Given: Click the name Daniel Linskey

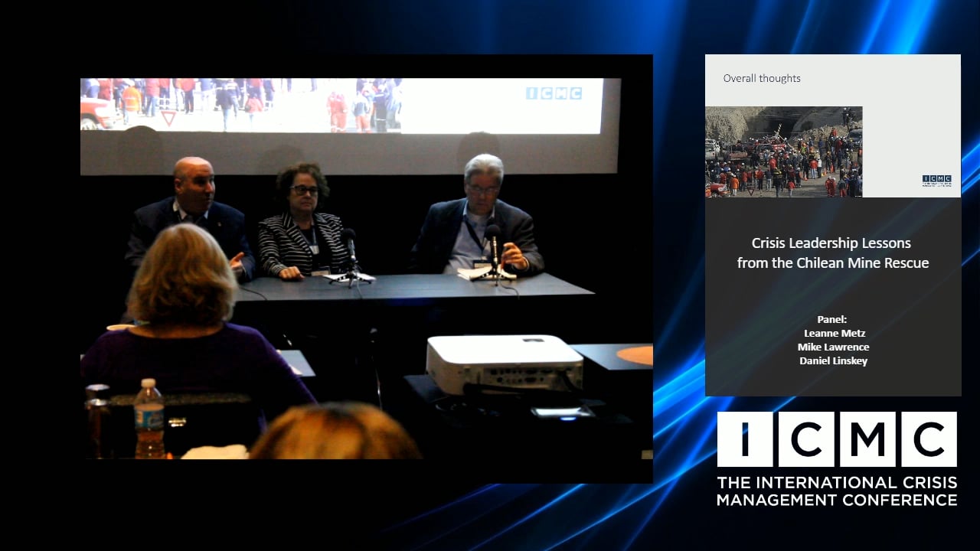Looking at the screenshot, I should [833, 360].
